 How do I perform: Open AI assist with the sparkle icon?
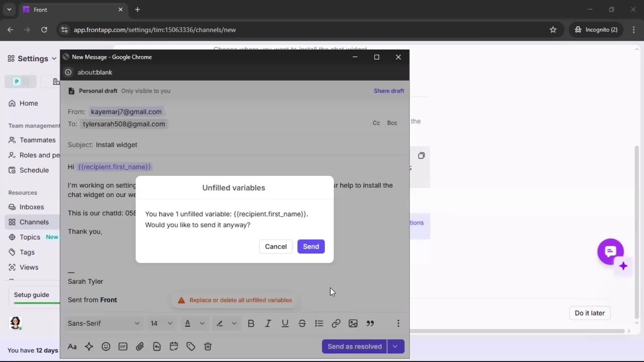point(89,346)
